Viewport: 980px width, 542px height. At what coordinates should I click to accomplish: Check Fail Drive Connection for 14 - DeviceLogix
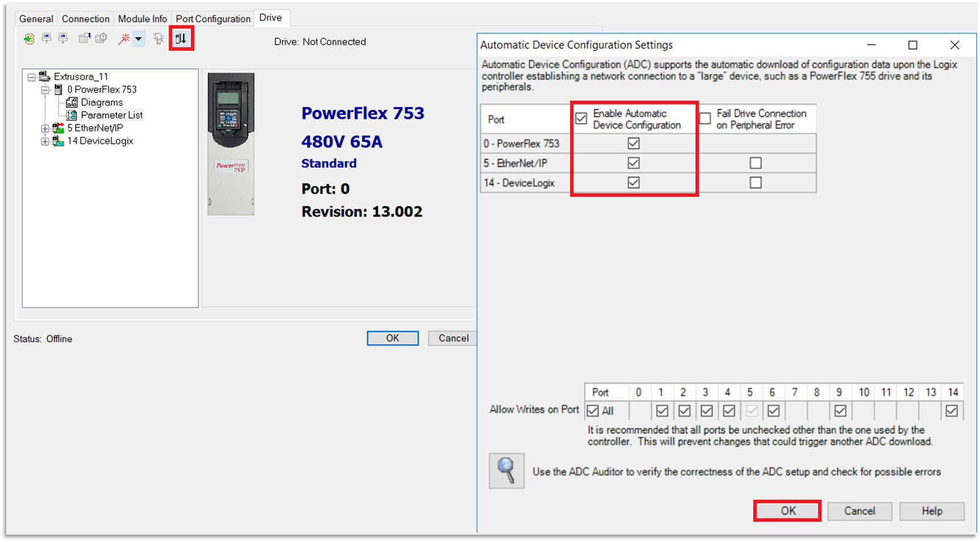(x=756, y=183)
